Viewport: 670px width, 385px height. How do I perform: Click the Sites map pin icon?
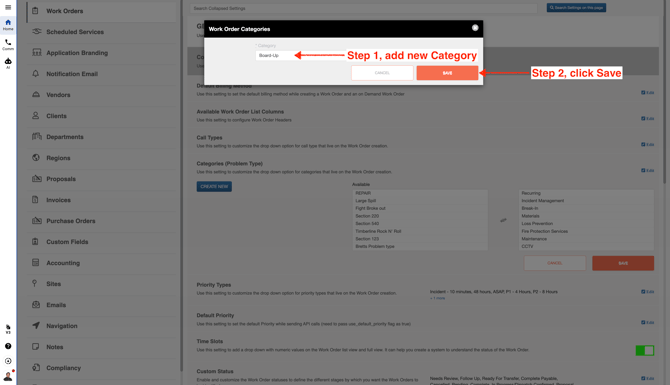[35, 283]
